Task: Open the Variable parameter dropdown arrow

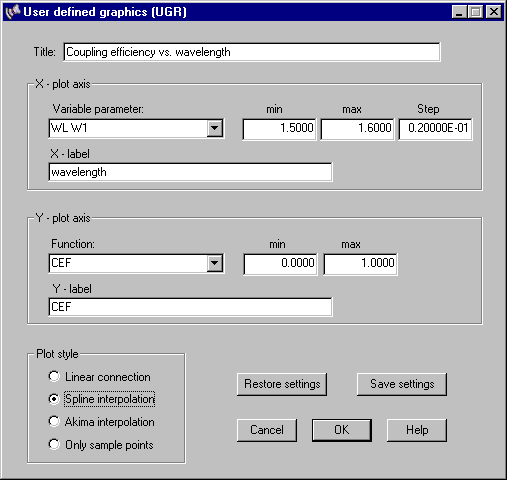Action: coord(215,128)
